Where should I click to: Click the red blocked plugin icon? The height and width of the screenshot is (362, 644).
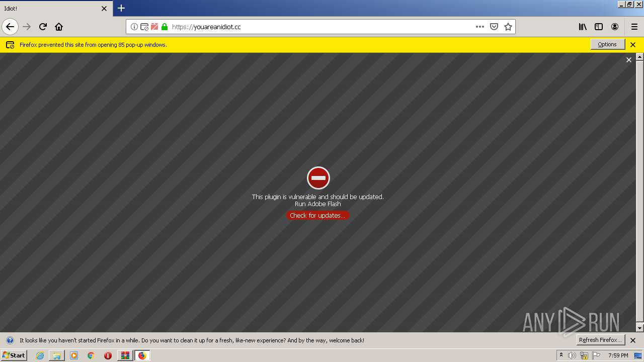(318, 178)
